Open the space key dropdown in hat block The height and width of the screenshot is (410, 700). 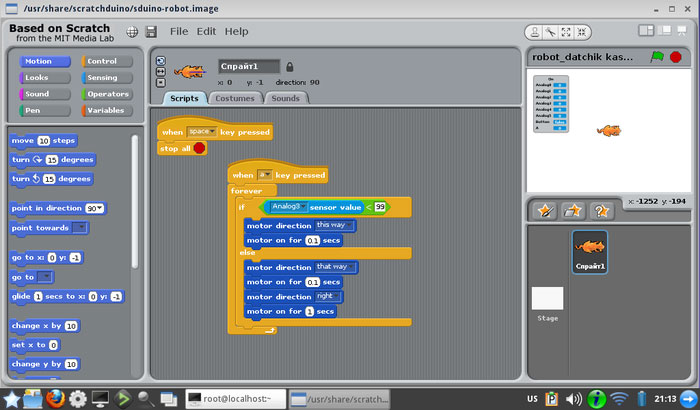pyautogui.click(x=202, y=132)
